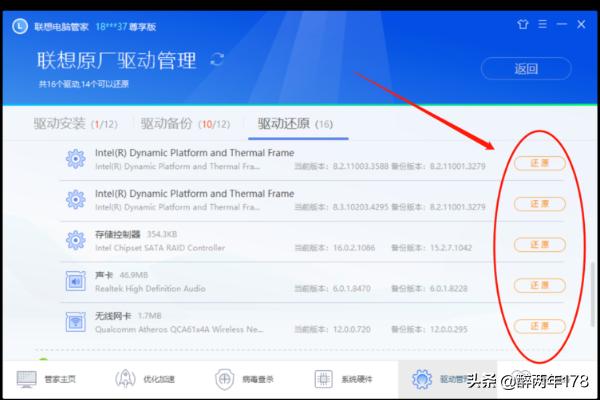Click 还原 for the 无线网卡 Qualcomm driver
Screen dimensions: 600x400
pyautogui.click(x=539, y=327)
